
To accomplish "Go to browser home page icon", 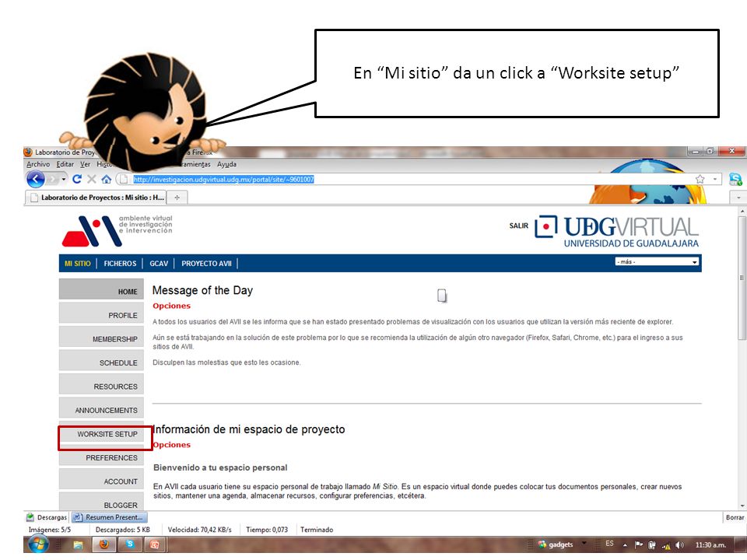I will click(x=107, y=179).
